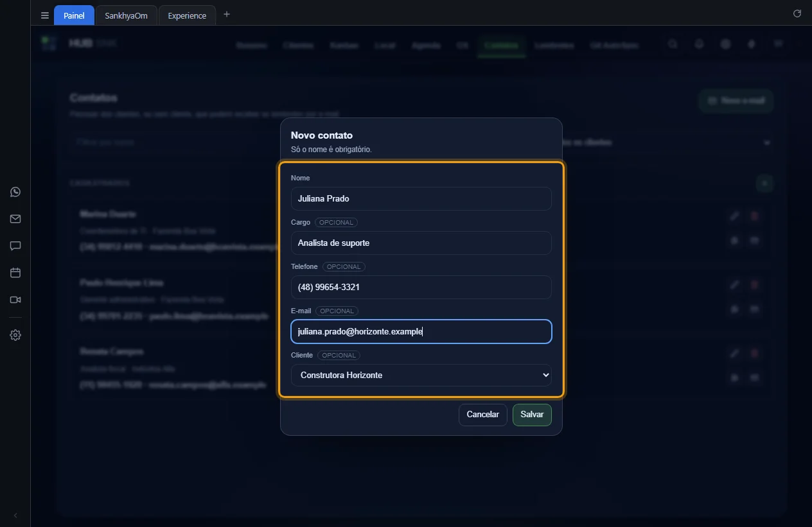Viewport: 812px width, 527px height.
Task: Delete Marina Duarte with trash icon
Action: (x=755, y=216)
